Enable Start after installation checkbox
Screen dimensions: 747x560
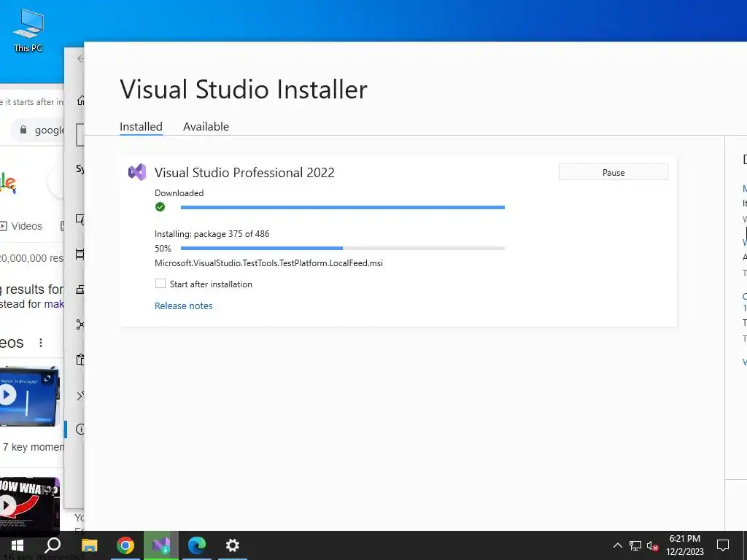tap(160, 284)
